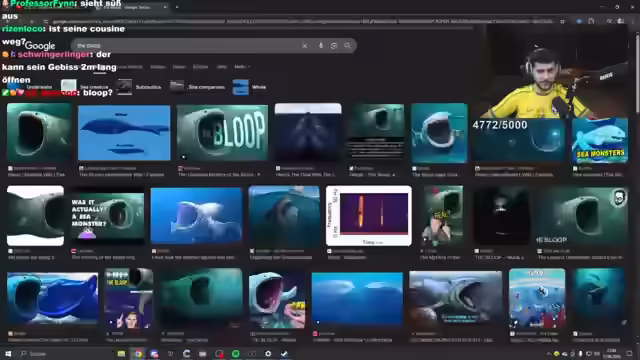Viewport: 640px width, 360px height.
Task: Open the 'THE BLOOP' labelled image in second row
Action: [x=582, y=216]
